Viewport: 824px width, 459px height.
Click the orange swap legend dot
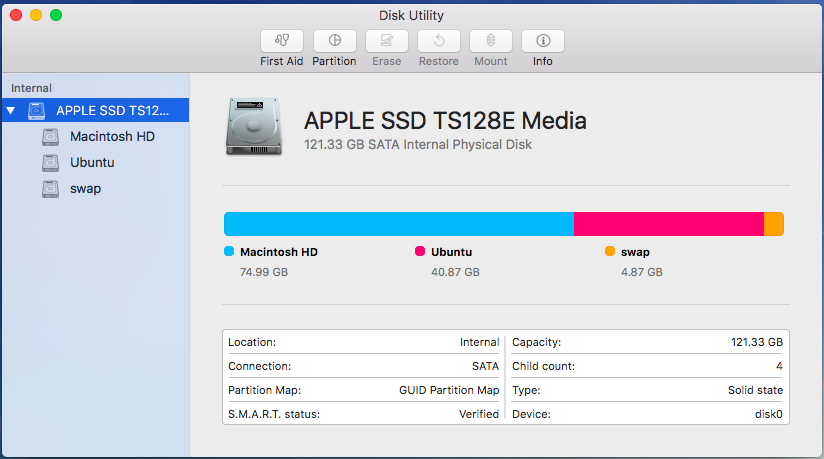coord(610,251)
